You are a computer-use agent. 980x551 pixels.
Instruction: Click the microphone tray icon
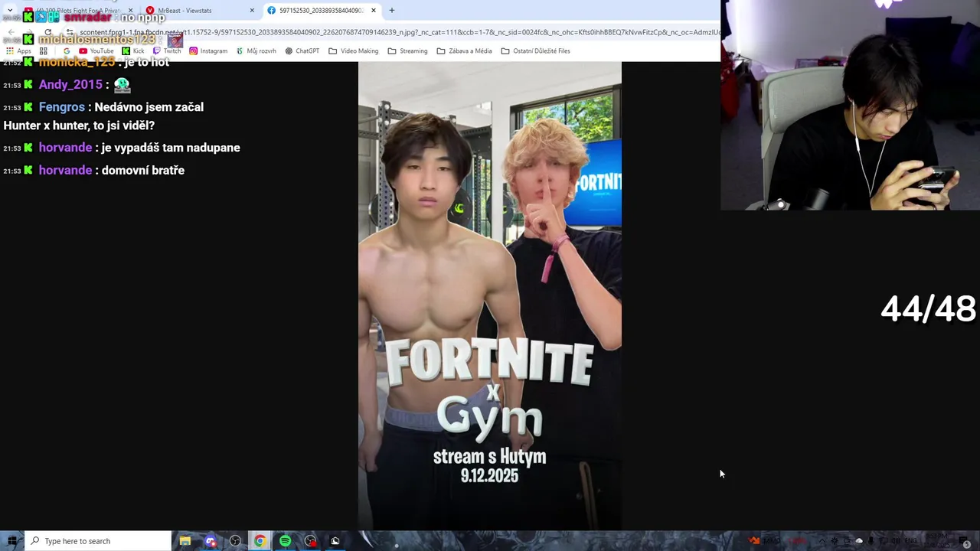pyautogui.click(x=871, y=541)
